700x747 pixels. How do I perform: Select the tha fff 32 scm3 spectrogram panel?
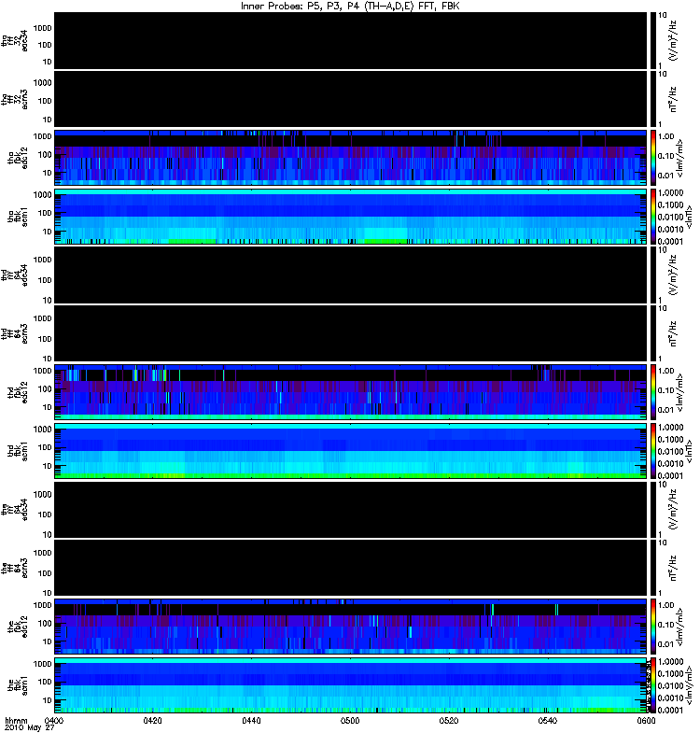pos(351,99)
